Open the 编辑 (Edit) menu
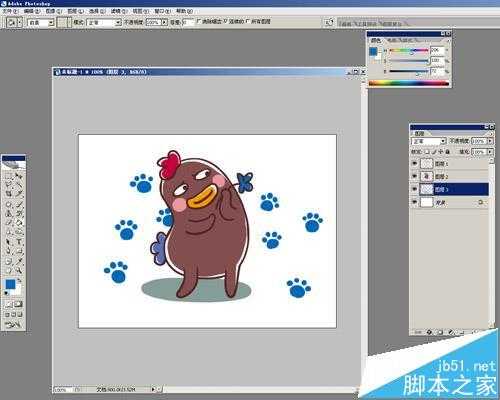 [x=32, y=11]
